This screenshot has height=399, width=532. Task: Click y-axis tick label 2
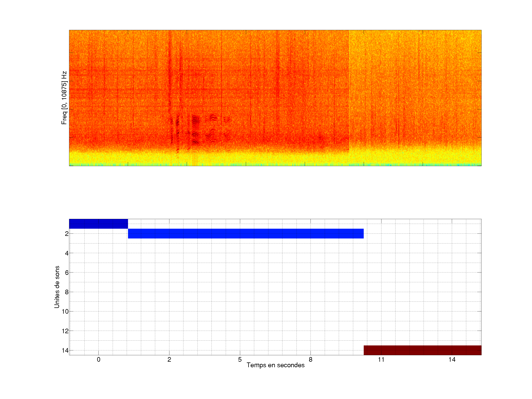pos(67,234)
